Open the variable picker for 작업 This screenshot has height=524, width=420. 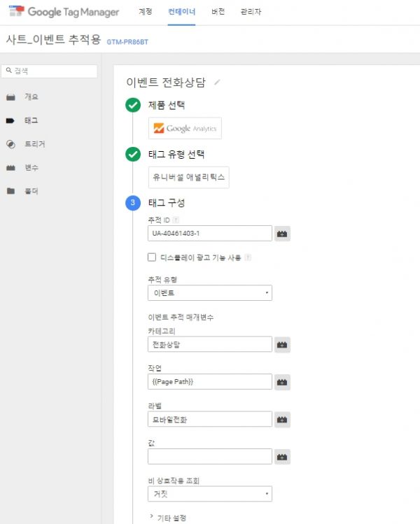(282, 382)
